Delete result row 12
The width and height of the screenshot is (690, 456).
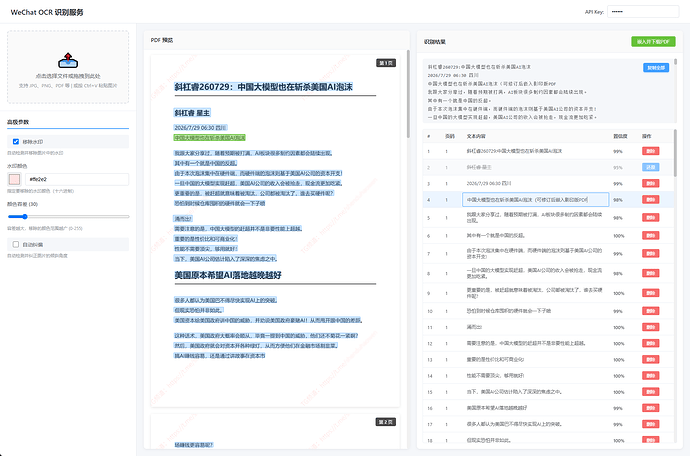point(650,343)
